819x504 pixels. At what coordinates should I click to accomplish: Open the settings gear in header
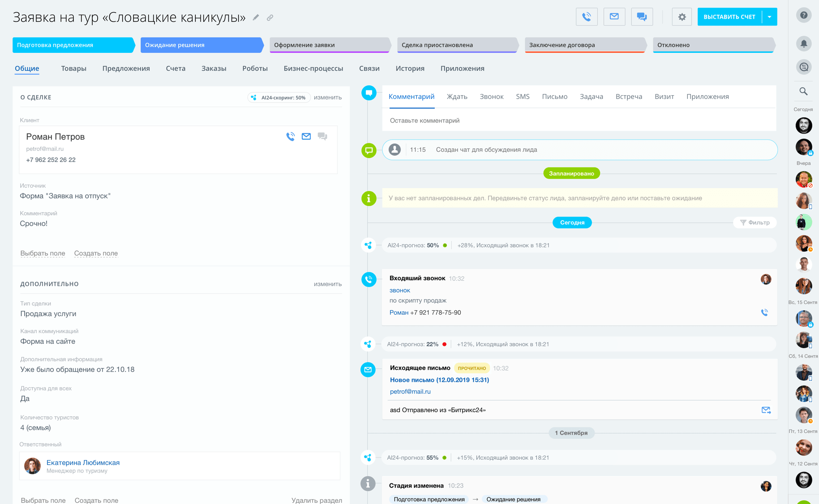[x=682, y=17]
